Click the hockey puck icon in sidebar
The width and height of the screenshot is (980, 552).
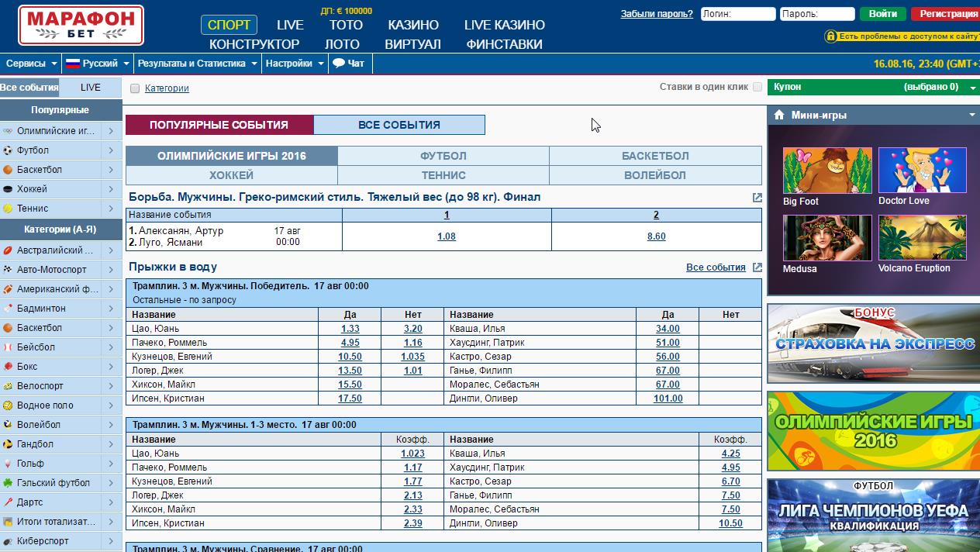tap(8, 189)
